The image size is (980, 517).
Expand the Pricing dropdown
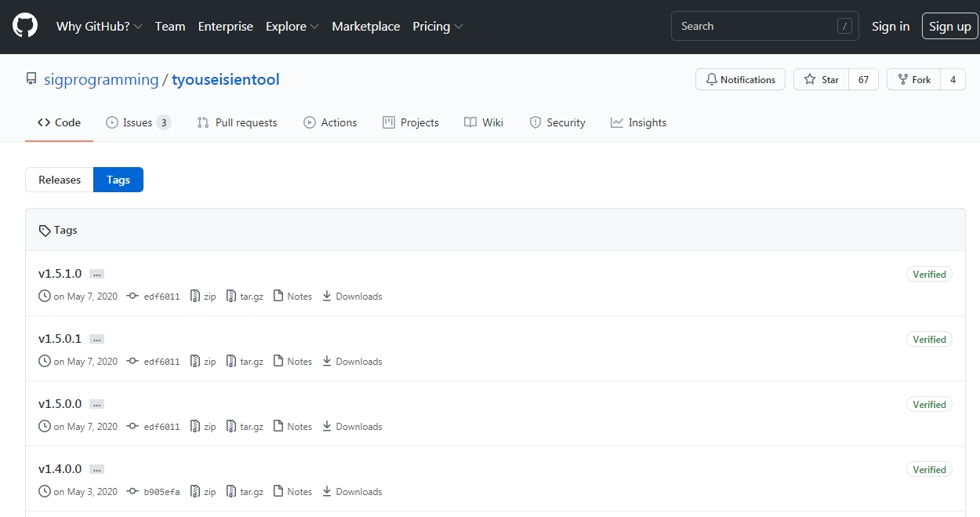click(437, 26)
